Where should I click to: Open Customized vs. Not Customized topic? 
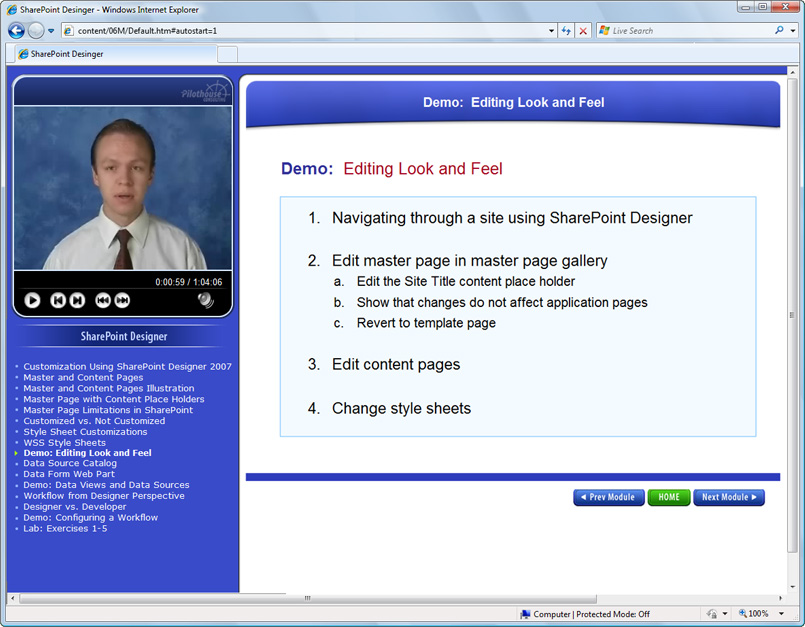coord(94,421)
